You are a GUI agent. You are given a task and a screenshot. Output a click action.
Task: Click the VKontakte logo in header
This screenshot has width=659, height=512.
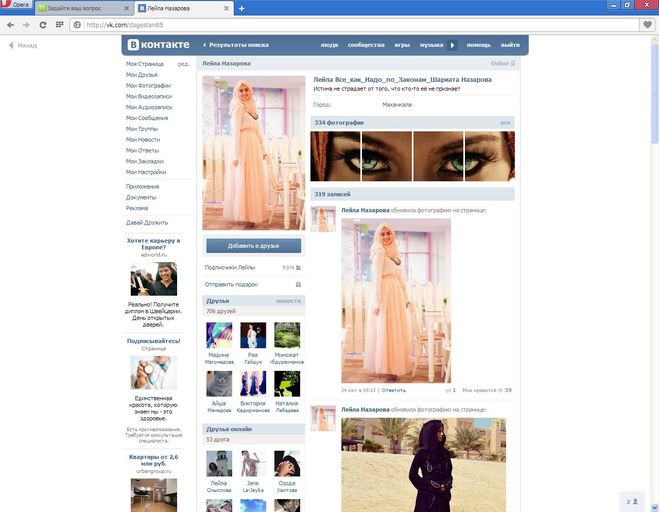click(x=158, y=45)
